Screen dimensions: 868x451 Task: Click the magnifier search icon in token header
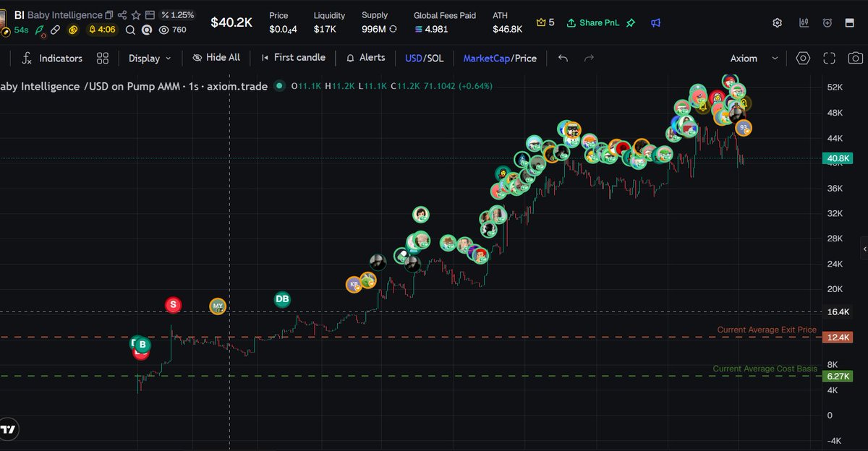(130, 30)
